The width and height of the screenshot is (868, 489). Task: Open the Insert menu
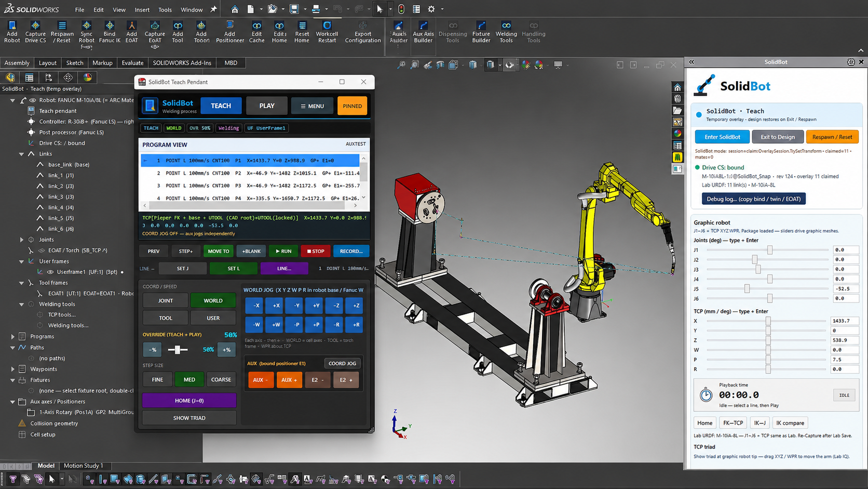tap(142, 9)
